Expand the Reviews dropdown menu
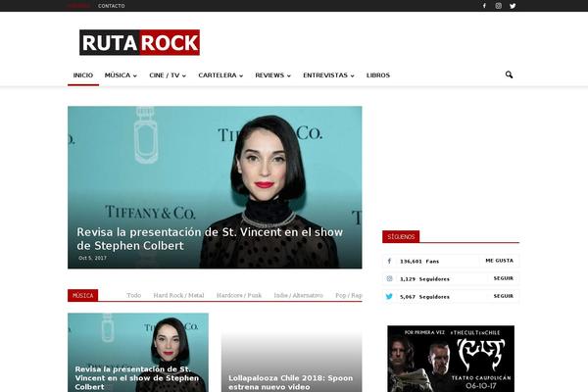588x392 pixels. (x=273, y=75)
